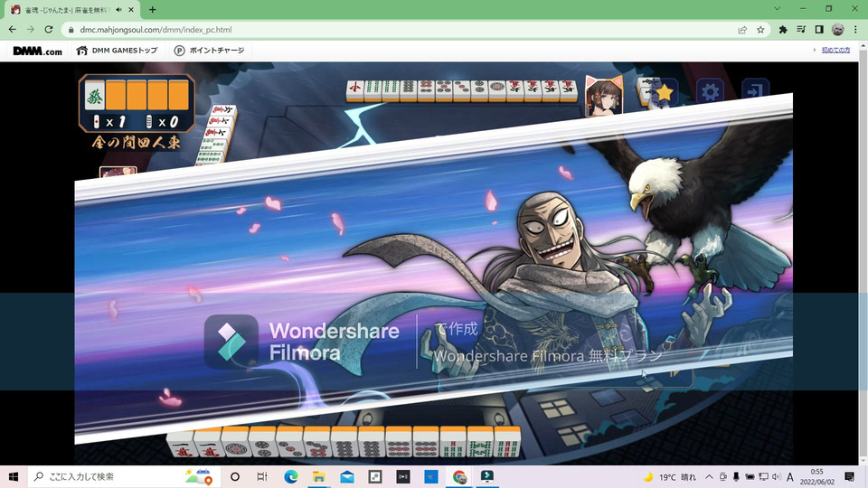Click the 初めての方 link
Viewport: 868px width, 488px height.
835,50
